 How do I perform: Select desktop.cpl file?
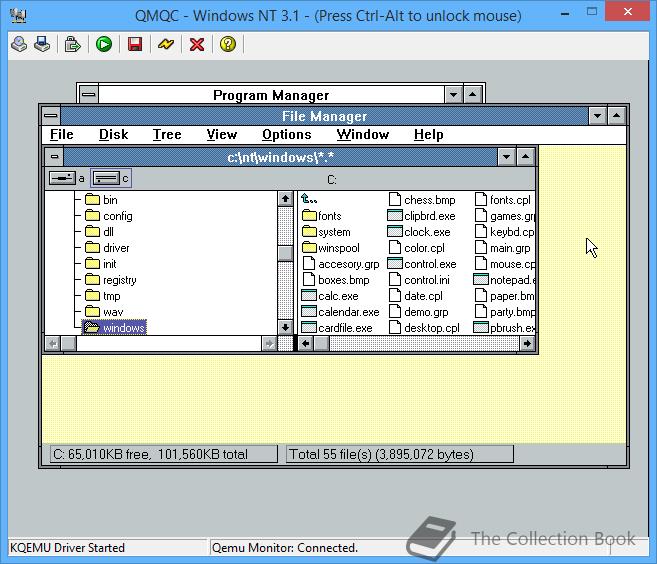(424, 328)
